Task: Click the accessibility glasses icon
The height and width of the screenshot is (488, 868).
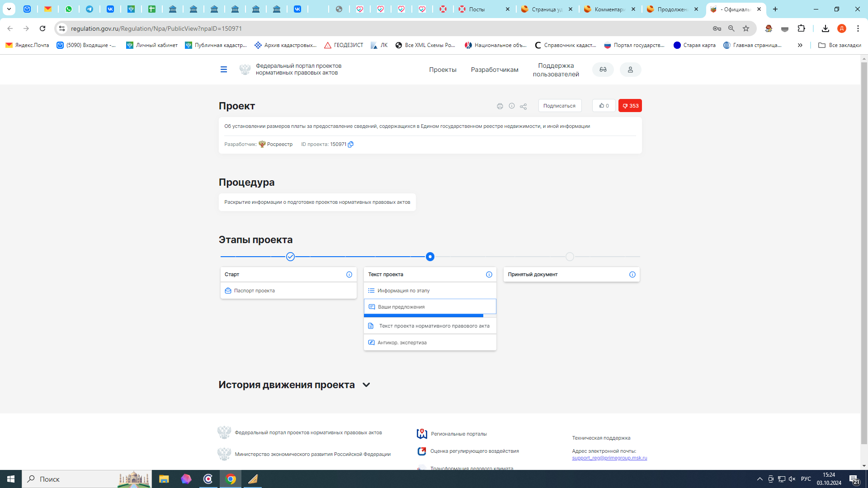Action: pyautogui.click(x=603, y=70)
